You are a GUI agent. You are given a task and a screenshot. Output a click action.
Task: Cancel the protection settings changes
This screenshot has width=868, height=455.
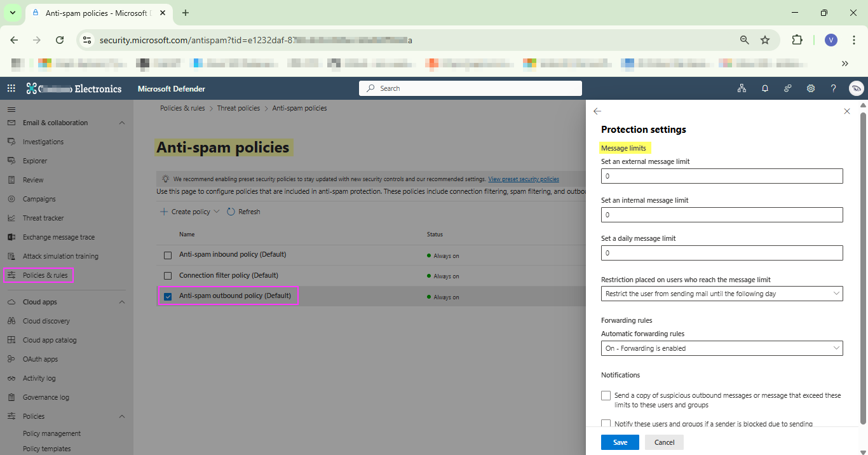(664, 442)
